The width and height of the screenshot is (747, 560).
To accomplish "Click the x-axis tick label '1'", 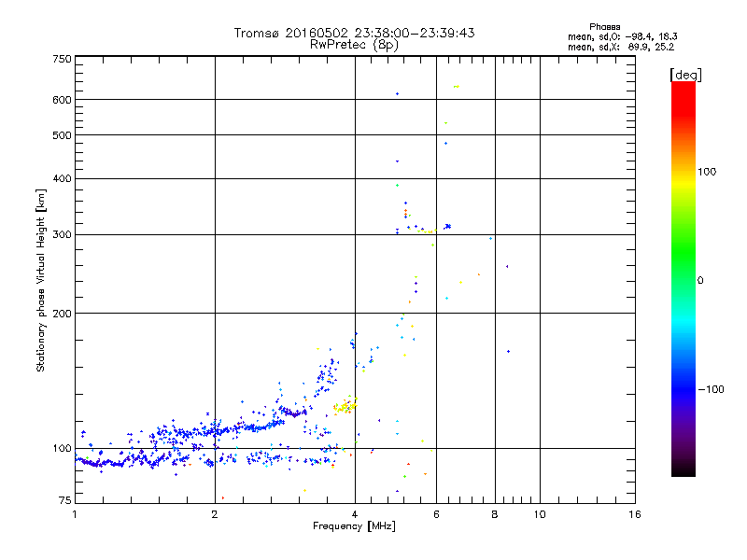I will [x=75, y=514].
